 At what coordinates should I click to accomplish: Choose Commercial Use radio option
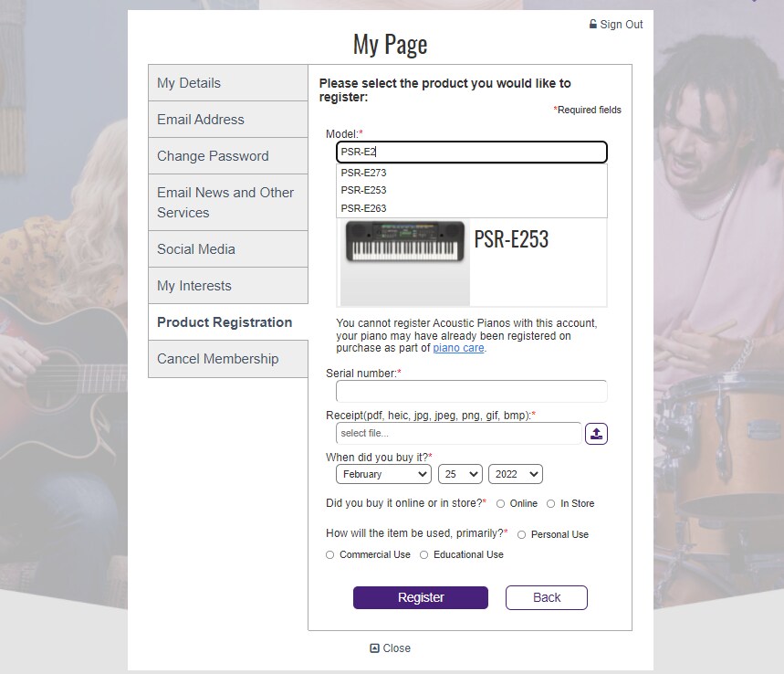[x=330, y=555]
